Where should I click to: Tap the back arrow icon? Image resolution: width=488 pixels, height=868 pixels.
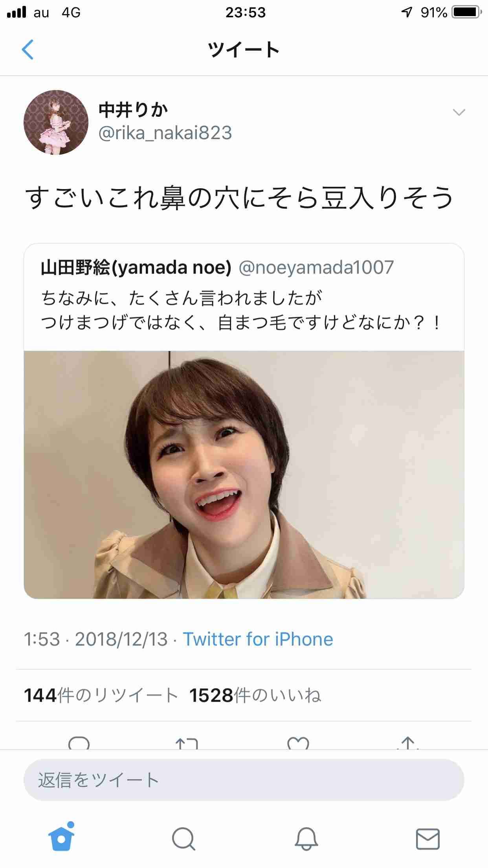(28, 50)
